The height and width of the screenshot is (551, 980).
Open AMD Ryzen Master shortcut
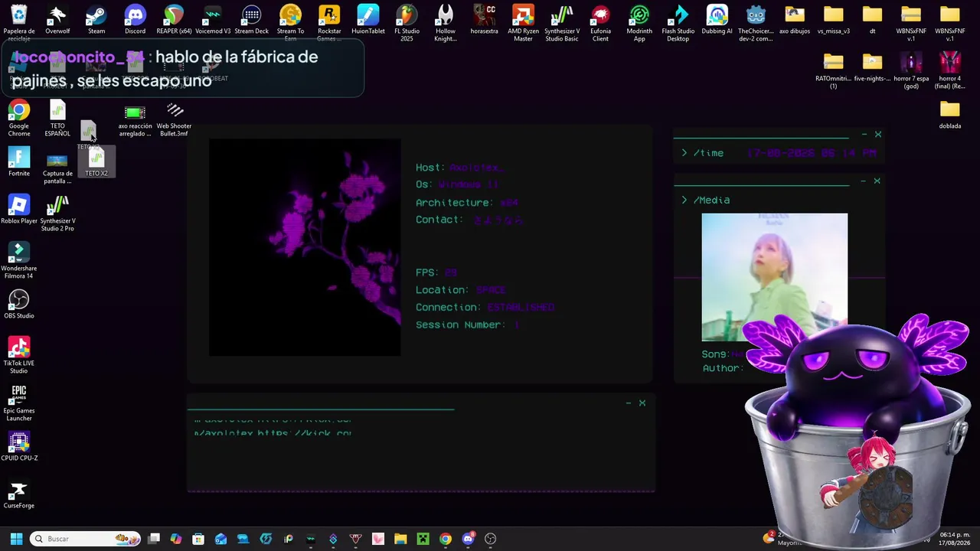(523, 21)
